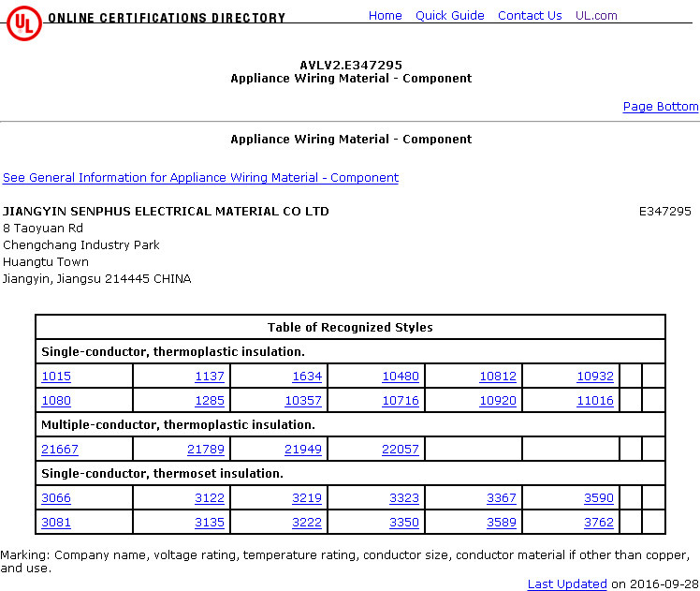
Task: Click the Marking requirements paragraph
Action: (345, 562)
